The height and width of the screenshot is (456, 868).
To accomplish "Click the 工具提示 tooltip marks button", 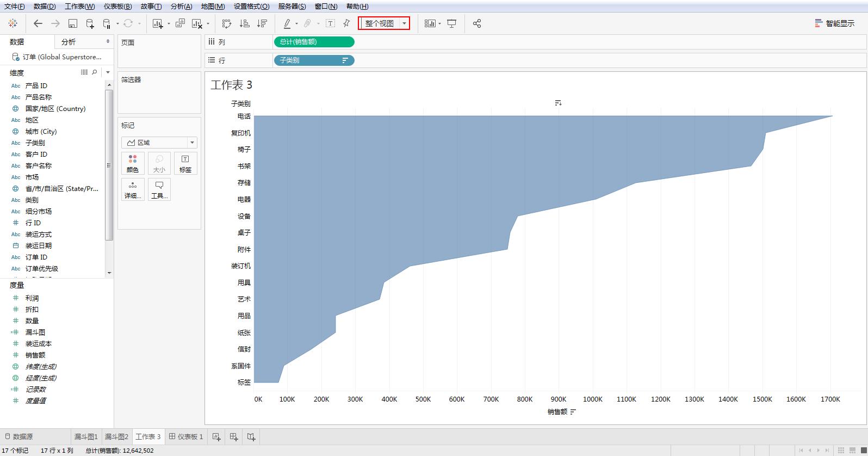I will pos(159,189).
